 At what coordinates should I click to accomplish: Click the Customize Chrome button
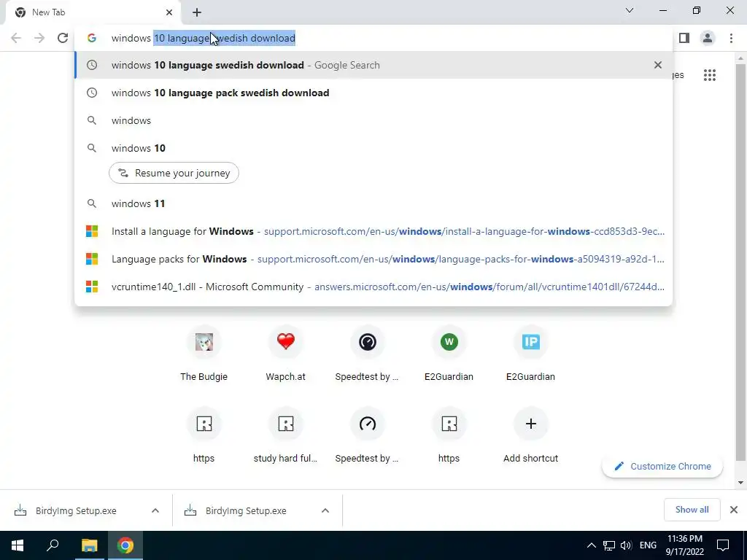tap(662, 466)
